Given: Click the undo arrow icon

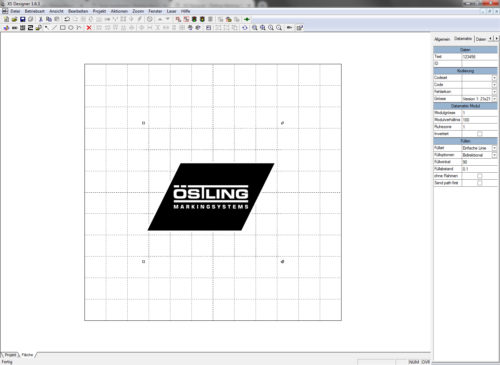Looking at the screenshot, I should [67, 19].
